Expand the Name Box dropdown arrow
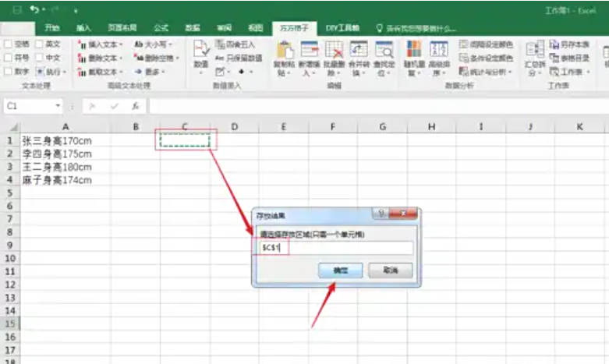This screenshot has height=364, width=609. [x=58, y=105]
